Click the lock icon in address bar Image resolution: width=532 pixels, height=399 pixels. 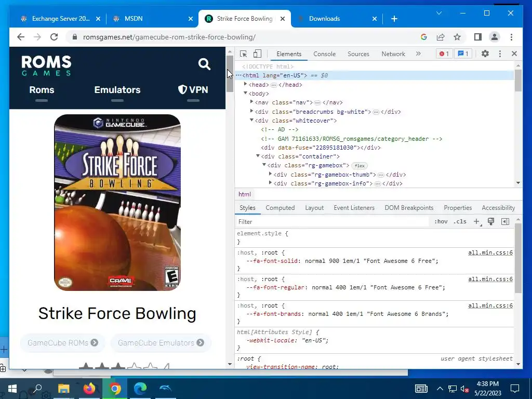[75, 37]
